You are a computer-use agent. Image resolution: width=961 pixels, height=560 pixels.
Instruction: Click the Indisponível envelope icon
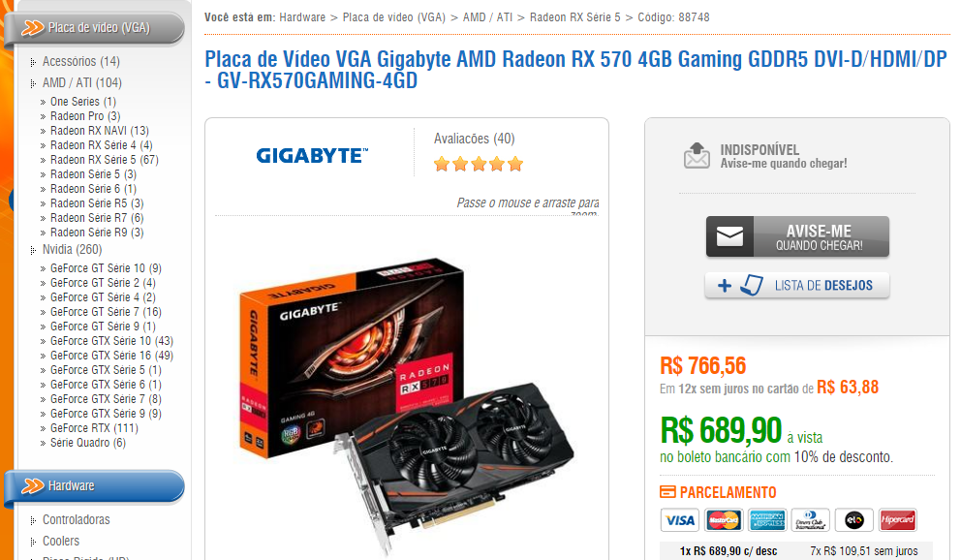click(697, 156)
